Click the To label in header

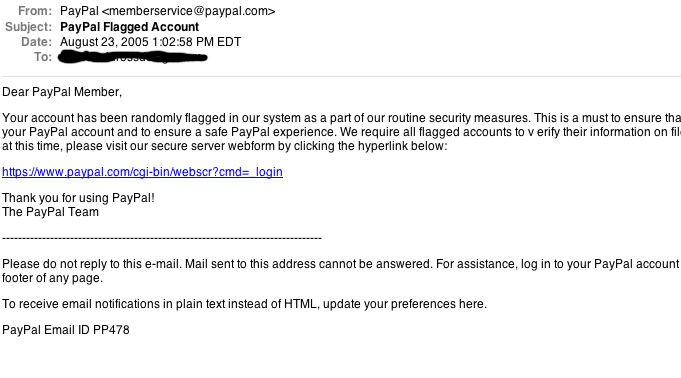(x=43, y=57)
